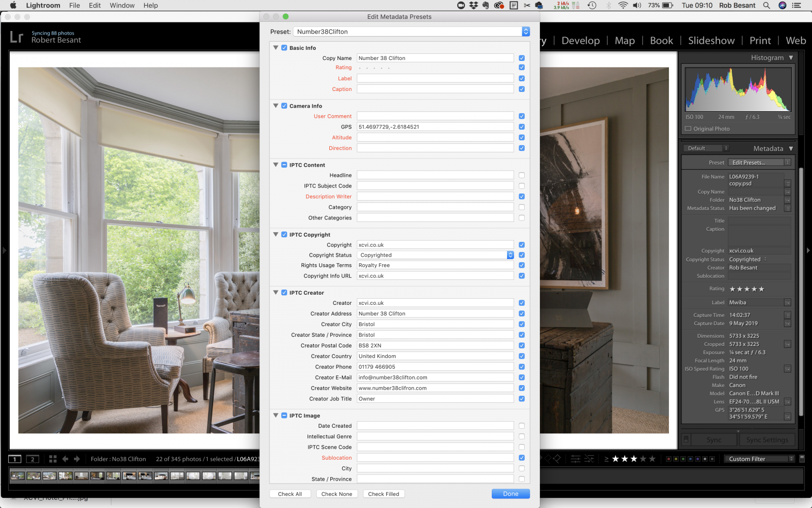
Task: Go forward with filmstrip right arrow
Action: pyautogui.click(x=77, y=459)
